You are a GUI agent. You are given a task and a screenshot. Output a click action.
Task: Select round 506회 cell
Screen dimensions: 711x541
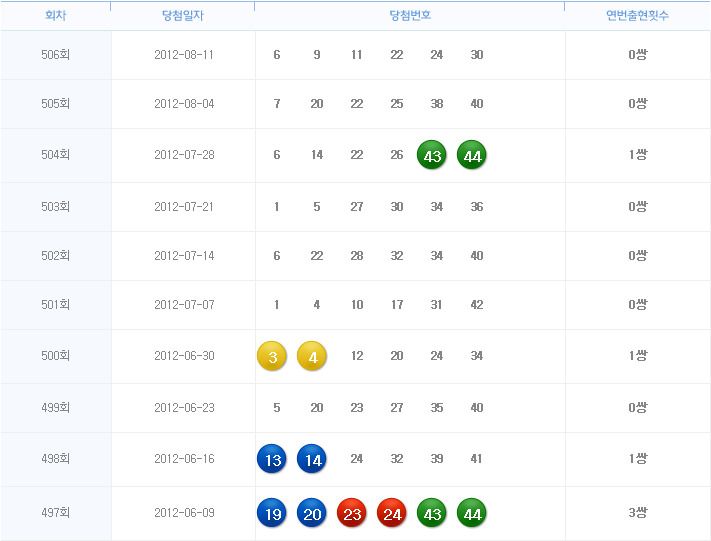(55, 55)
